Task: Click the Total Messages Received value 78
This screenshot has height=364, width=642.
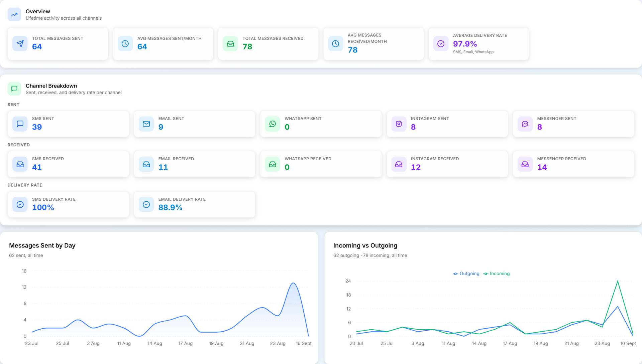Action: coord(247,47)
